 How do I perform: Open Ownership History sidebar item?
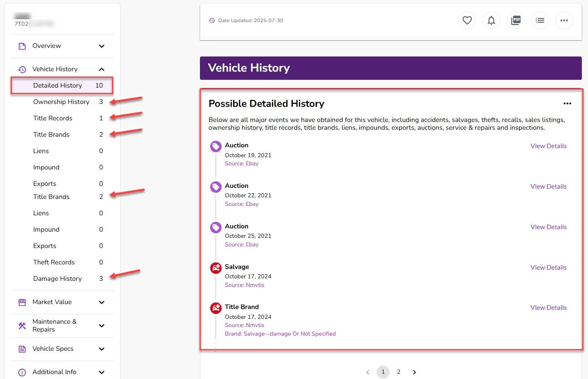click(x=62, y=102)
